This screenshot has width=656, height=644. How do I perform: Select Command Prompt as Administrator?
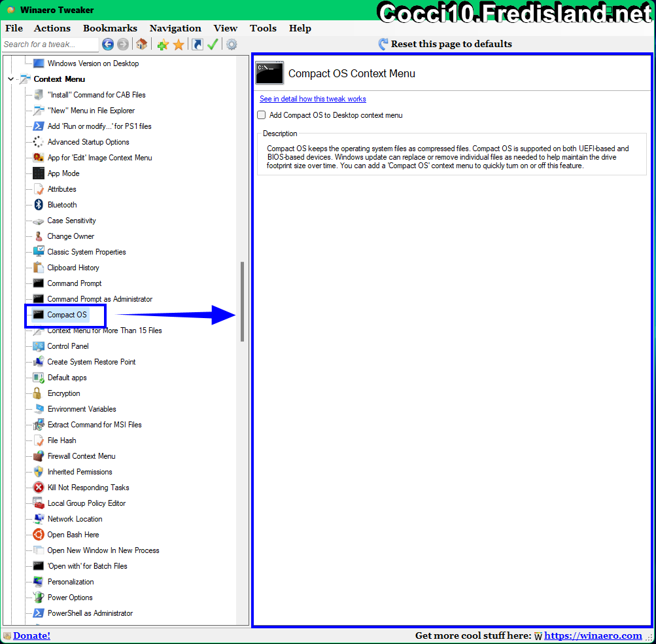point(99,299)
